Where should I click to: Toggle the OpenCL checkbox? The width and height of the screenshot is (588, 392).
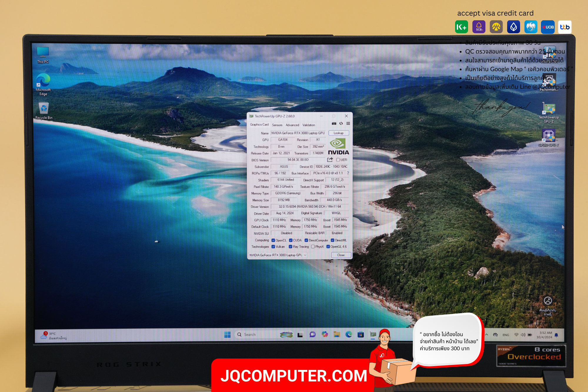(273, 240)
